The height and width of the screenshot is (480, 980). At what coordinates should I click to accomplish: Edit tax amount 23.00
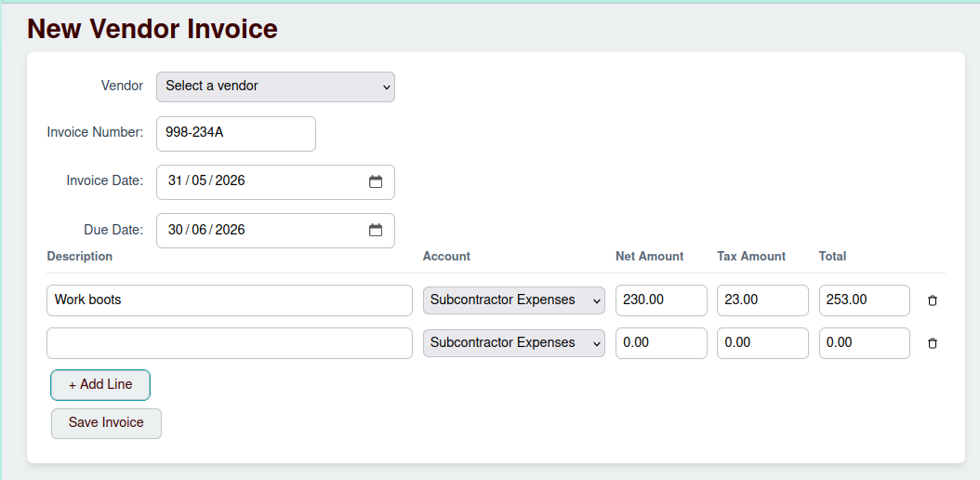pyautogui.click(x=762, y=300)
